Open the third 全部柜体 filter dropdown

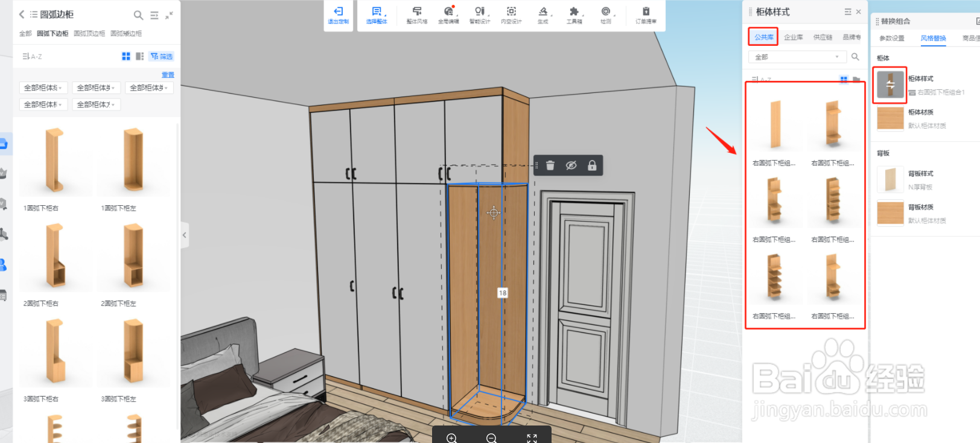[x=150, y=88]
